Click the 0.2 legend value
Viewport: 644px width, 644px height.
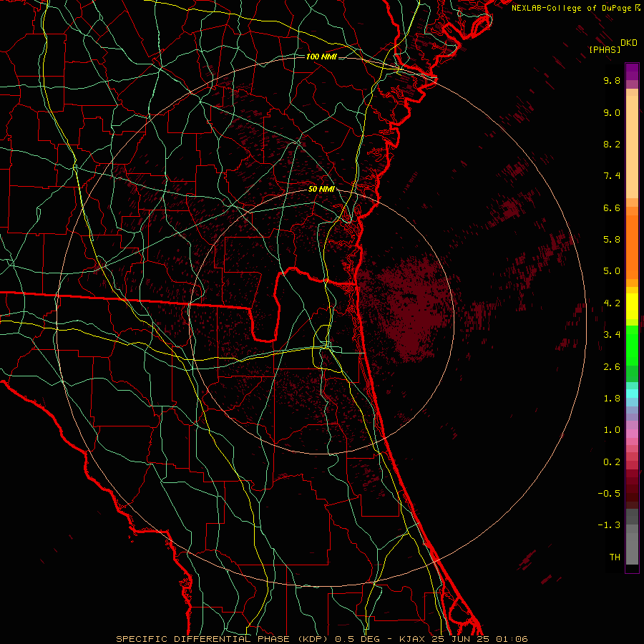click(x=612, y=462)
